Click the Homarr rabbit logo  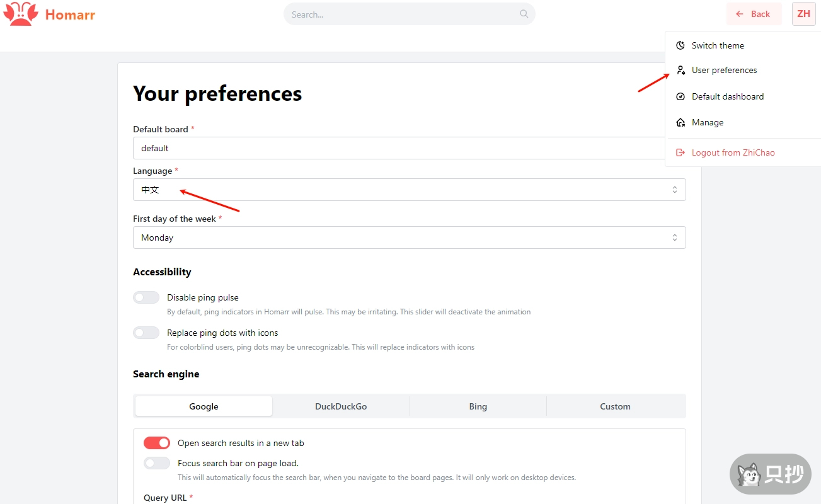(x=20, y=14)
